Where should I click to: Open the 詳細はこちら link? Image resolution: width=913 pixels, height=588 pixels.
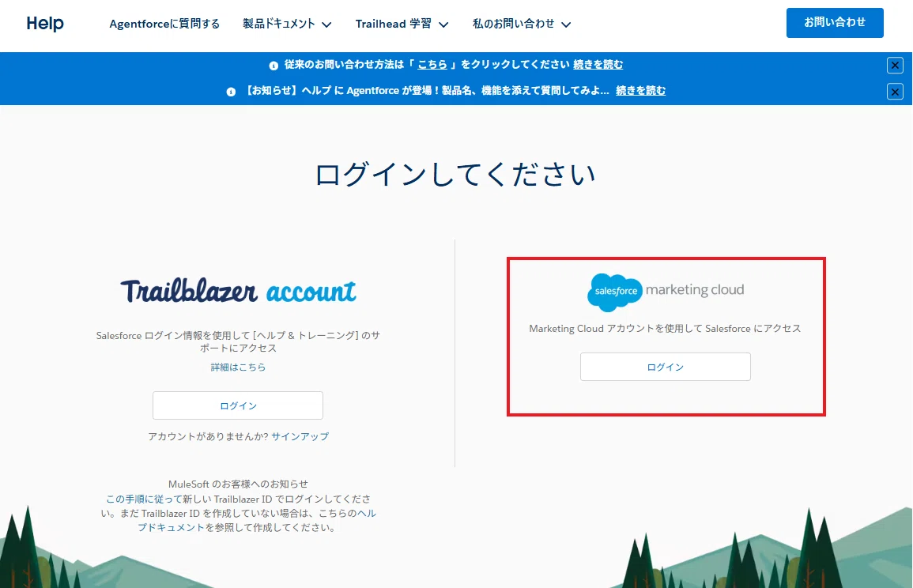238,367
